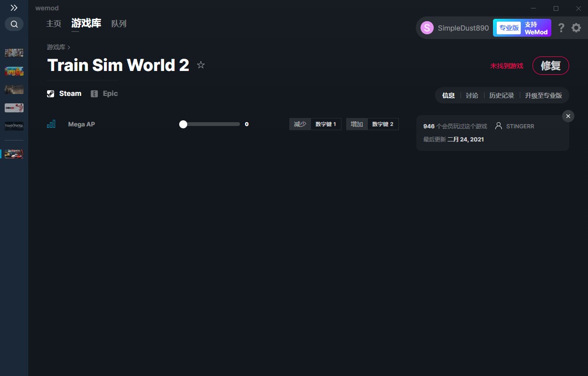The width and height of the screenshot is (588, 376).
Task: Click the 数字键 2 hotkey
Action: pos(383,124)
